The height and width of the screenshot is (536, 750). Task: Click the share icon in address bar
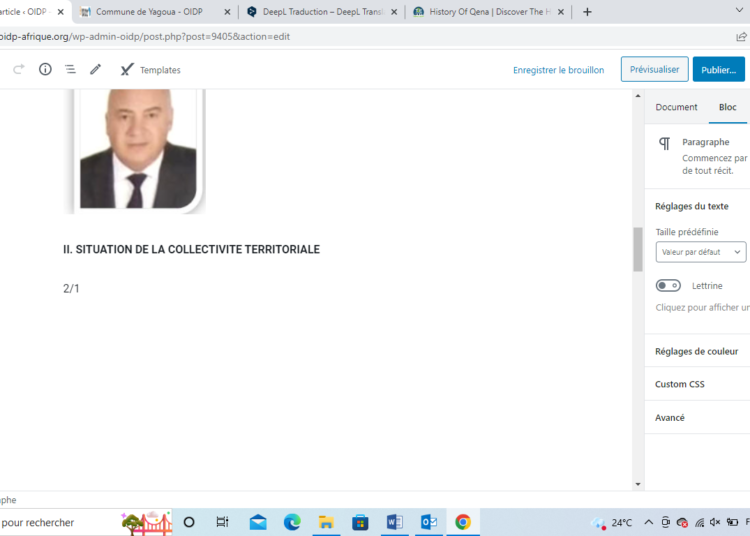tap(741, 36)
